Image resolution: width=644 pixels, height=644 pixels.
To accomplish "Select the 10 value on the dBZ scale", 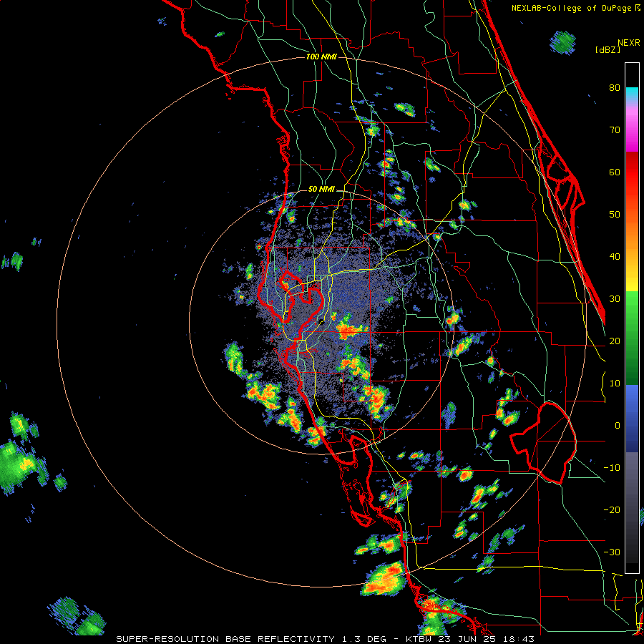I will [x=615, y=384].
